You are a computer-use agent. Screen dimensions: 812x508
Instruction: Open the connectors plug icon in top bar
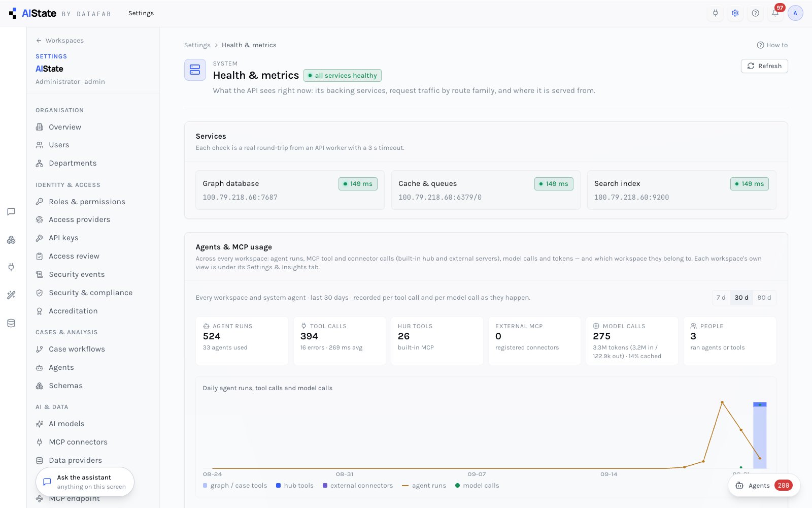coord(716,13)
